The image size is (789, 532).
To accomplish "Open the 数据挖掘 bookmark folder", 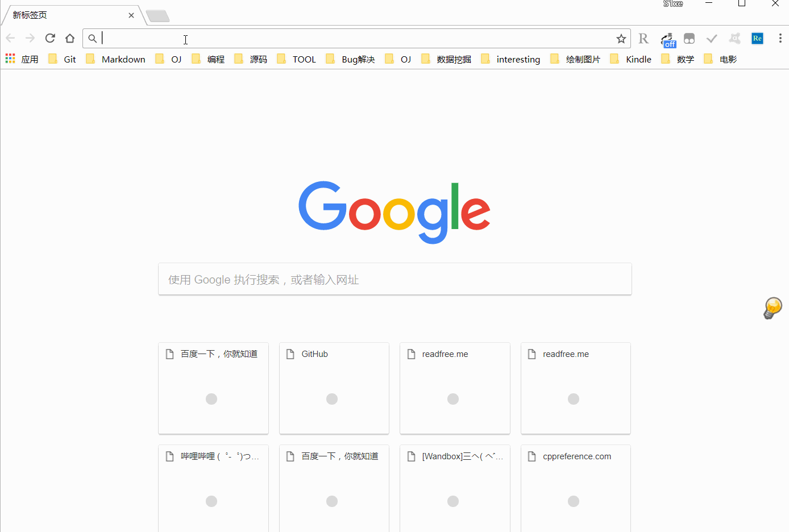I will [x=446, y=59].
